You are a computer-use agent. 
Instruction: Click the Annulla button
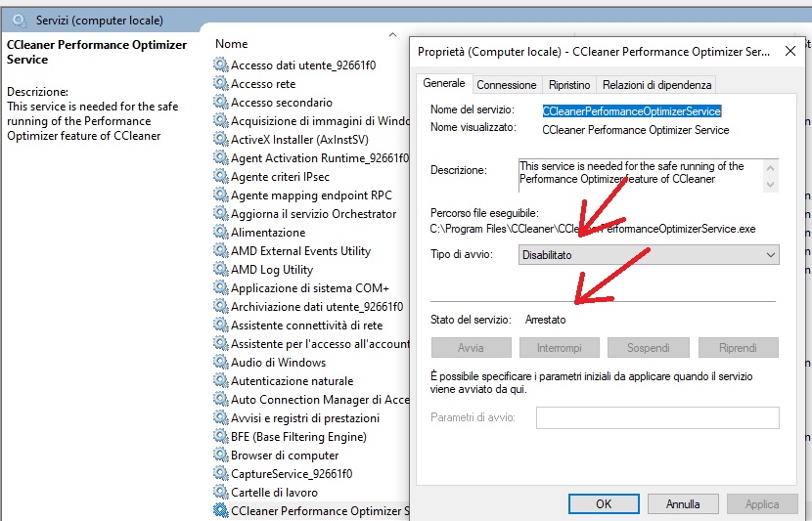(x=683, y=504)
